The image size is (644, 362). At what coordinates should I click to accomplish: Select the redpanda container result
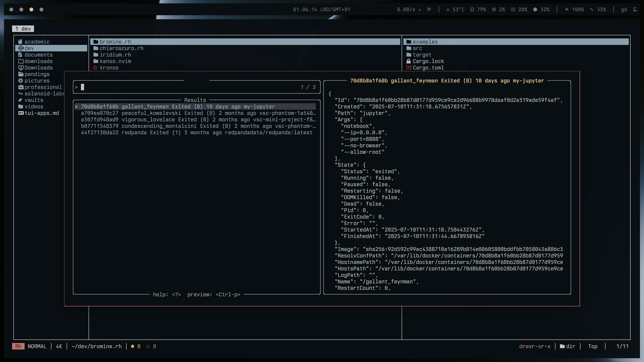[197, 133]
